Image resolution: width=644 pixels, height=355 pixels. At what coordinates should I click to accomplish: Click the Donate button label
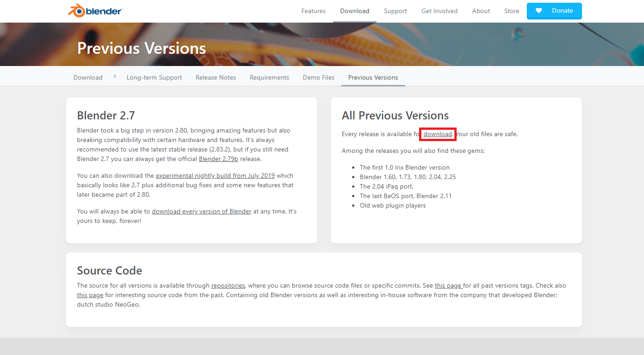coord(563,11)
